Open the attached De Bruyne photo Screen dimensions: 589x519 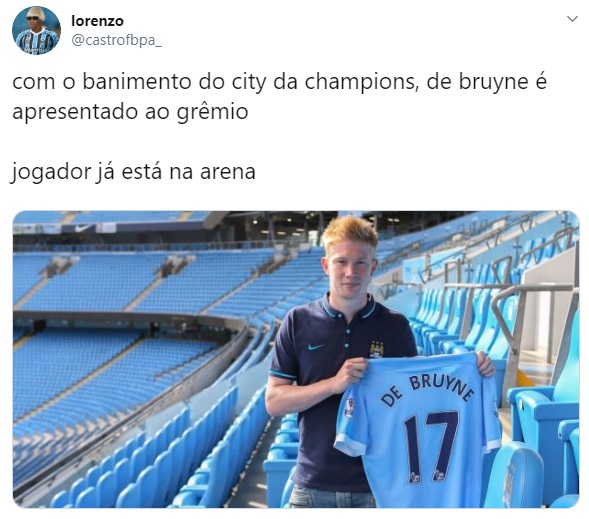(x=296, y=359)
